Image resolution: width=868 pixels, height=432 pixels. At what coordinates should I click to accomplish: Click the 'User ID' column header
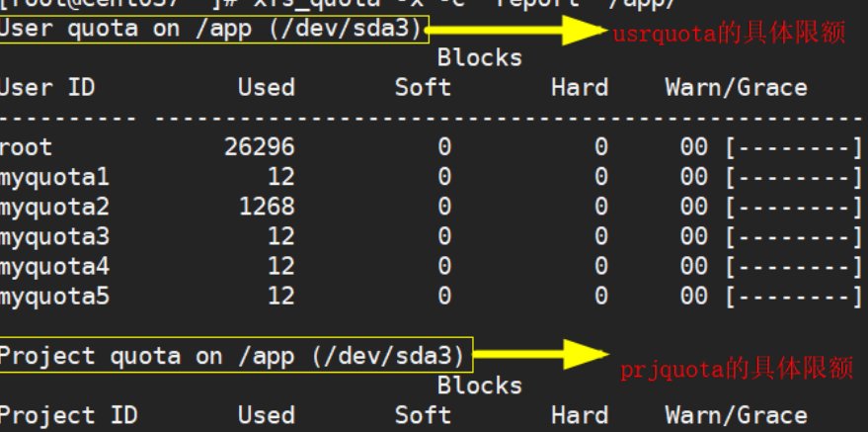coord(47,87)
